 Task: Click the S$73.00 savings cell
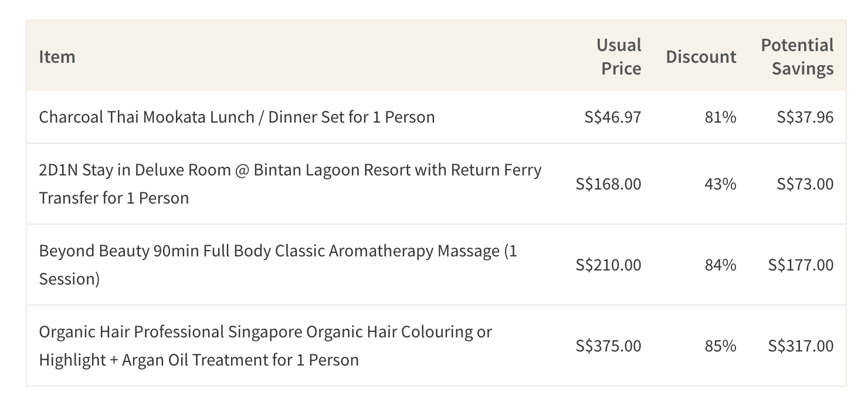(805, 184)
